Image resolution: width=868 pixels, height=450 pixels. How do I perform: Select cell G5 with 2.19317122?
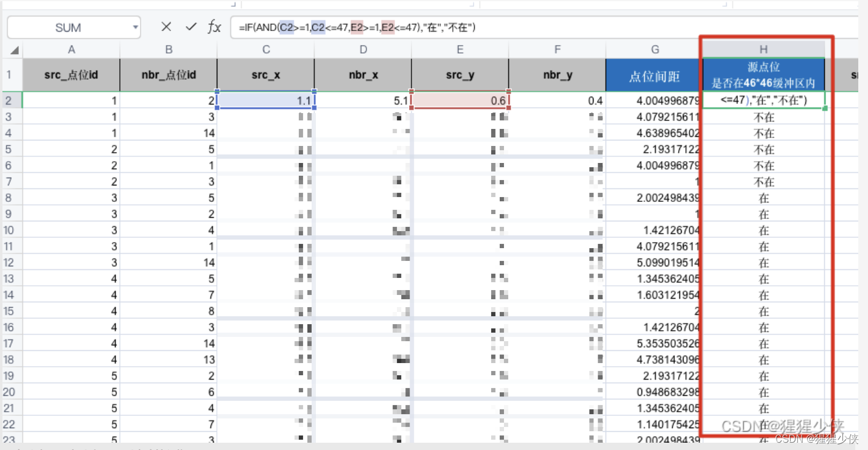coord(654,149)
